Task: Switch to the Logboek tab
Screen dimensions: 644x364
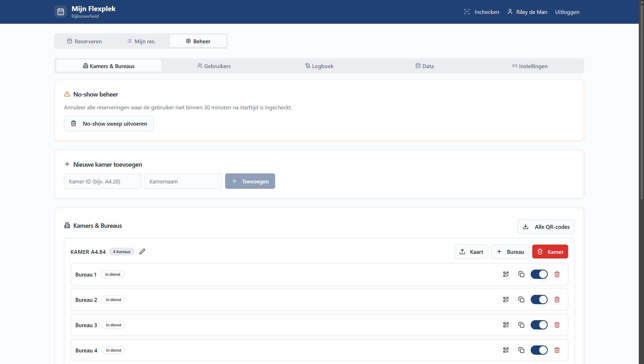Action: coord(319,66)
